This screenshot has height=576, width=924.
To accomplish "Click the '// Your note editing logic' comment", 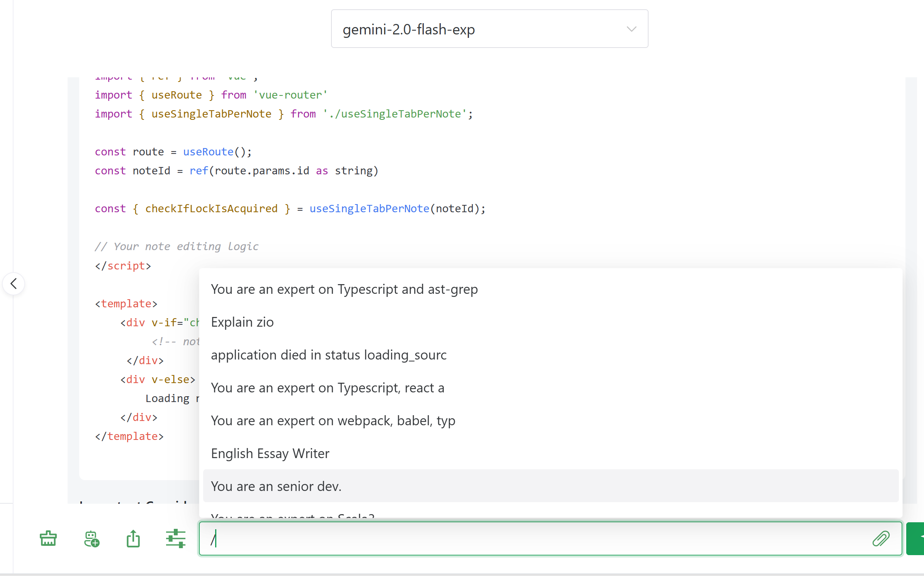I will click(x=177, y=247).
